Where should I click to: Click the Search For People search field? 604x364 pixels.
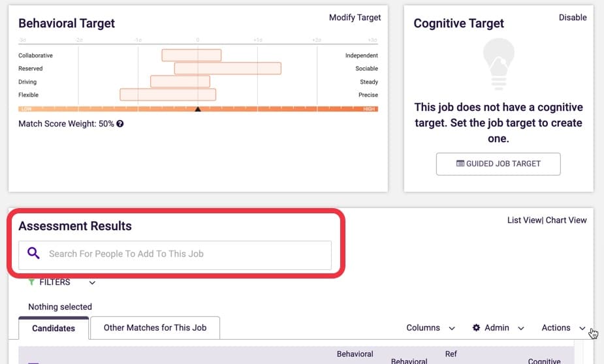point(175,255)
